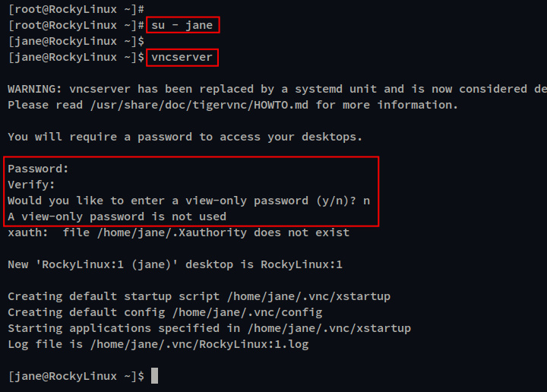The image size is (547, 392).
Task: Click the WARNING line about vncserver
Action: tap(273, 89)
